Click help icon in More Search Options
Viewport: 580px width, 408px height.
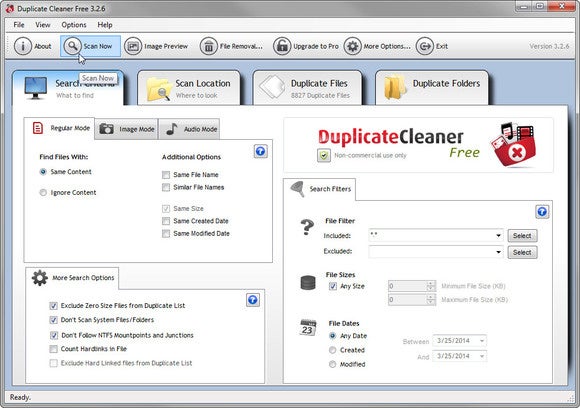(253, 300)
